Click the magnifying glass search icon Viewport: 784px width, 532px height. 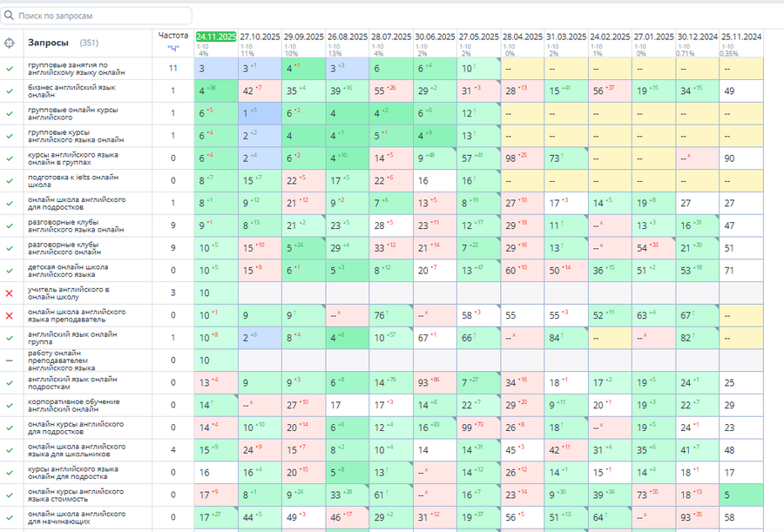10,16
